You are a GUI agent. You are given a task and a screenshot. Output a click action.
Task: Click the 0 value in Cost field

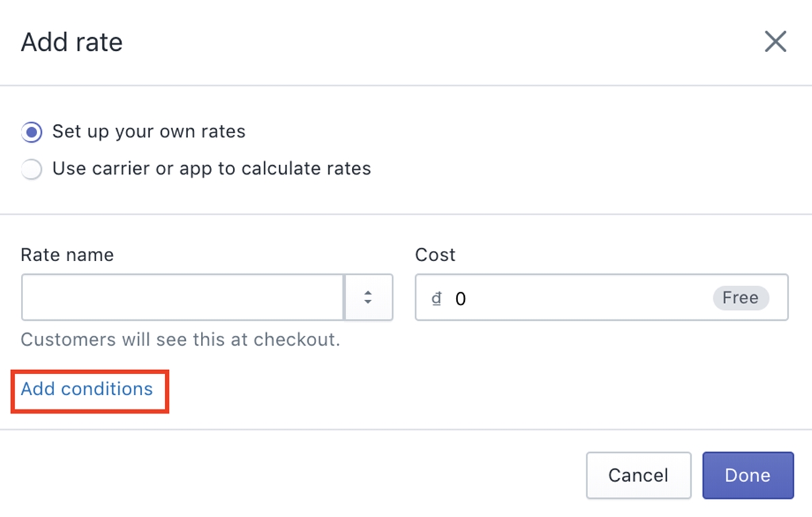(461, 298)
